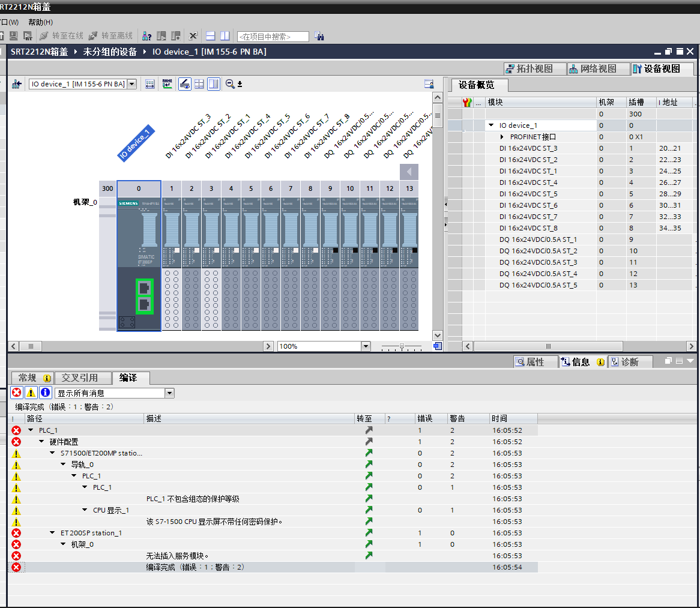Collapse 机架_0 node in compile results
700x608 pixels.
coord(63,544)
